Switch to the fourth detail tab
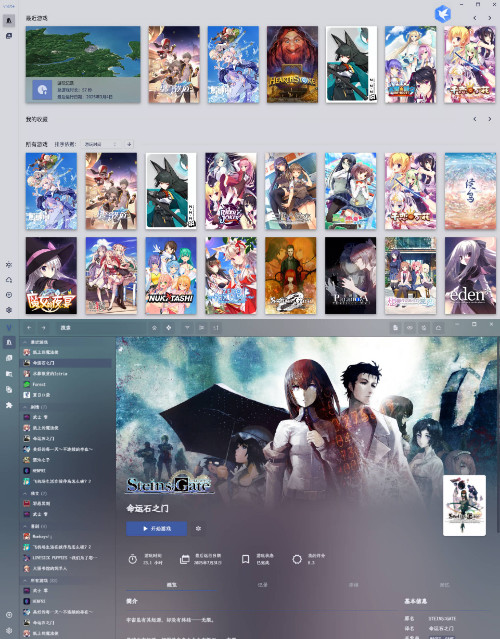 tap(444, 585)
